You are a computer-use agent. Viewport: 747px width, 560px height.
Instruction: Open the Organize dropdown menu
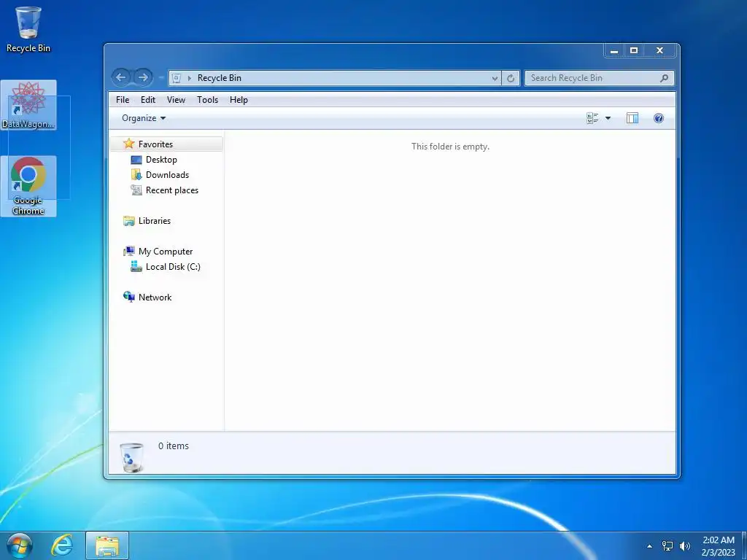[x=144, y=118]
